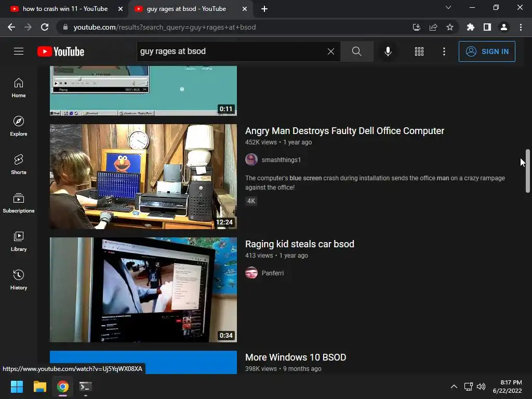Open terminal from taskbar
The image size is (532, 399).
click(x=86, y=387)
